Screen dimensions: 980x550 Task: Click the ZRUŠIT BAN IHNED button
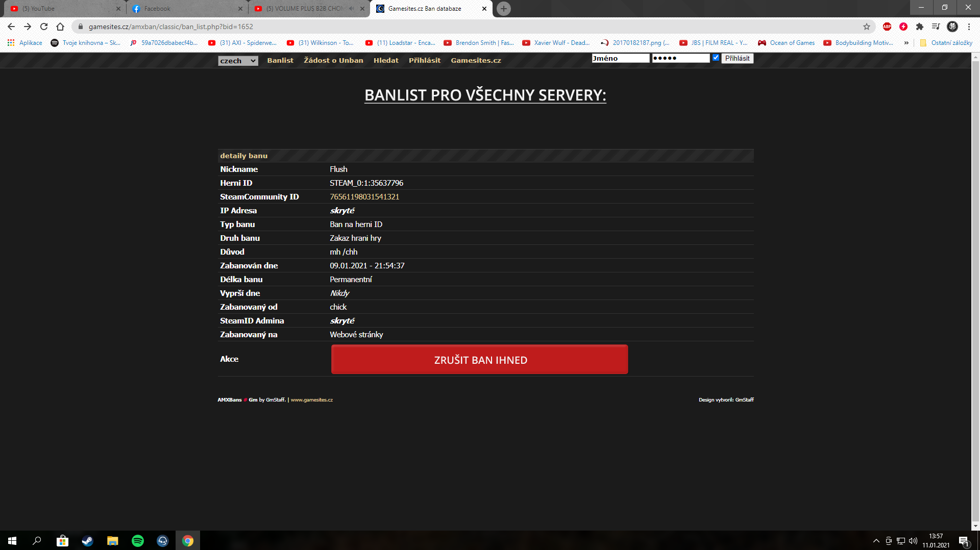[x=479, y=360]
